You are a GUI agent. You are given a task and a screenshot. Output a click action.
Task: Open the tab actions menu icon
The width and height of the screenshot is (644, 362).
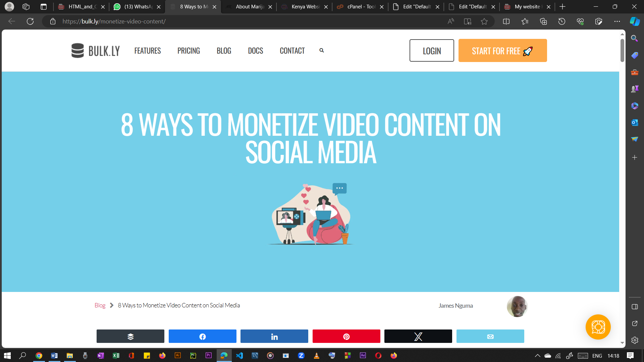point(43,7)
